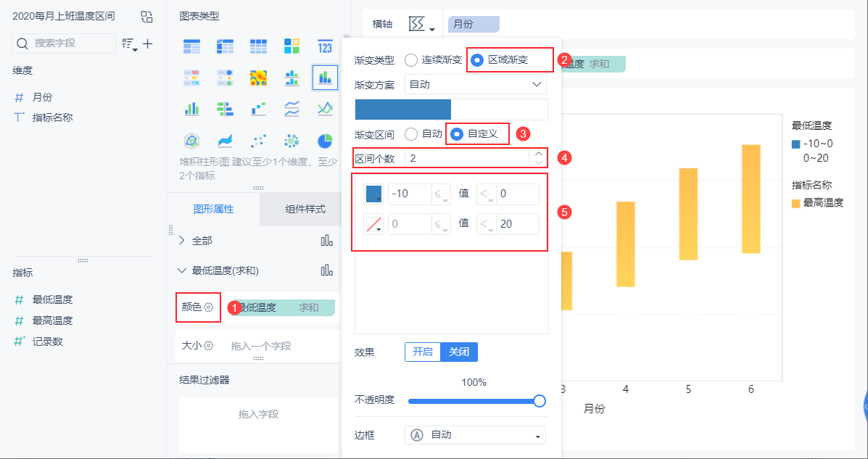
Task: Select the cross table chart type icon
Action: [225, 46]
